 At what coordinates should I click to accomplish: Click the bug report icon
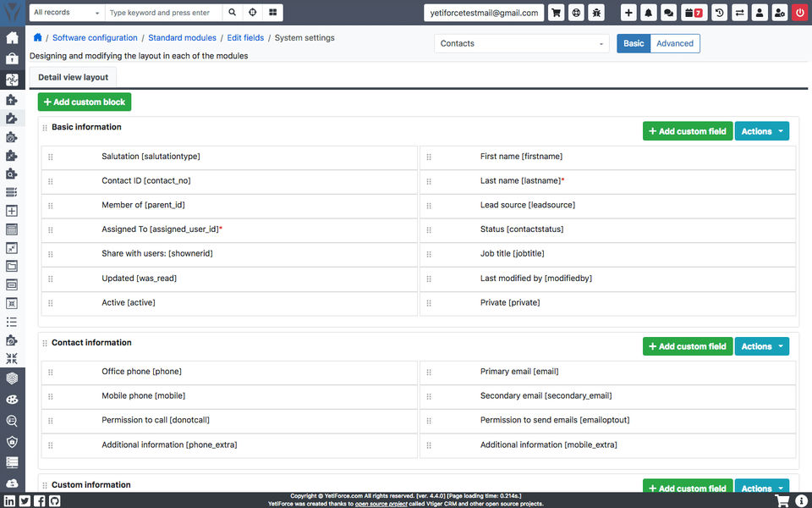tap(596, 13)
